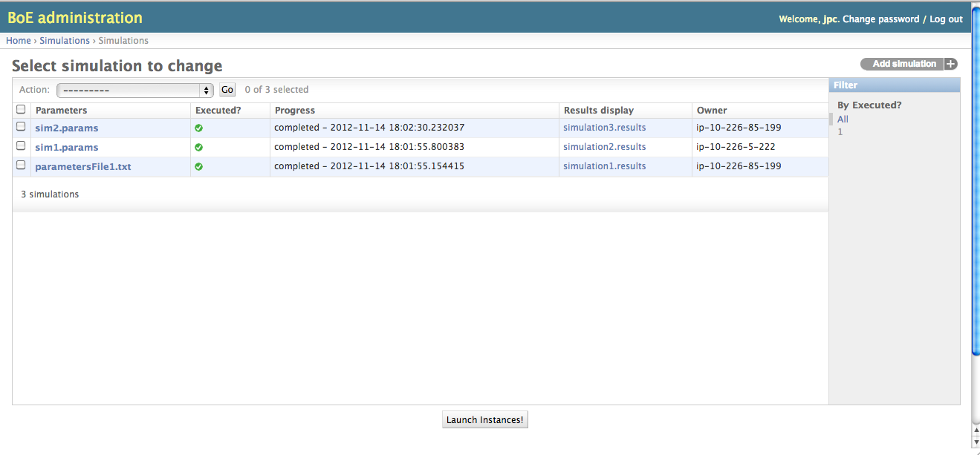
Task: Click the Owner column header
Action: 711,110
